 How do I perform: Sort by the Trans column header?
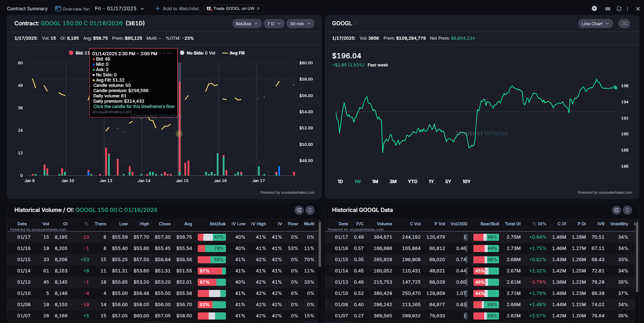(x=101, y=224)
